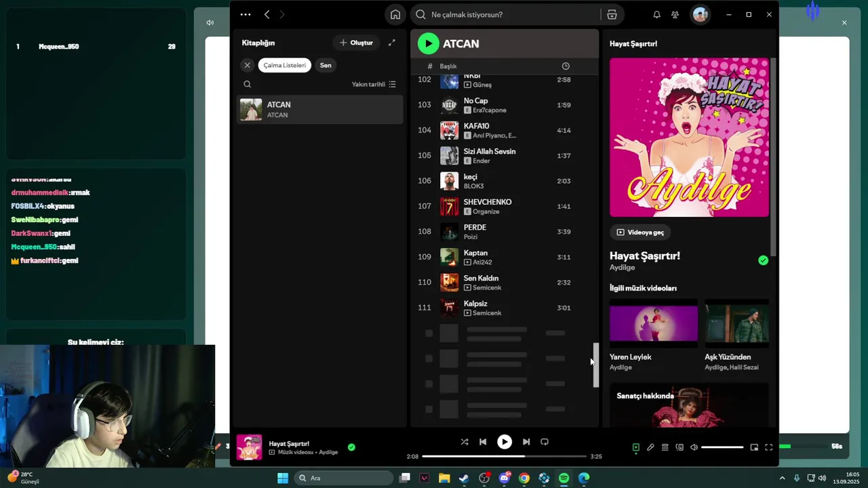This screenshot has width=868, height=488.
Task: Search within the library using magnifier icon
Action: click(247, 84)
